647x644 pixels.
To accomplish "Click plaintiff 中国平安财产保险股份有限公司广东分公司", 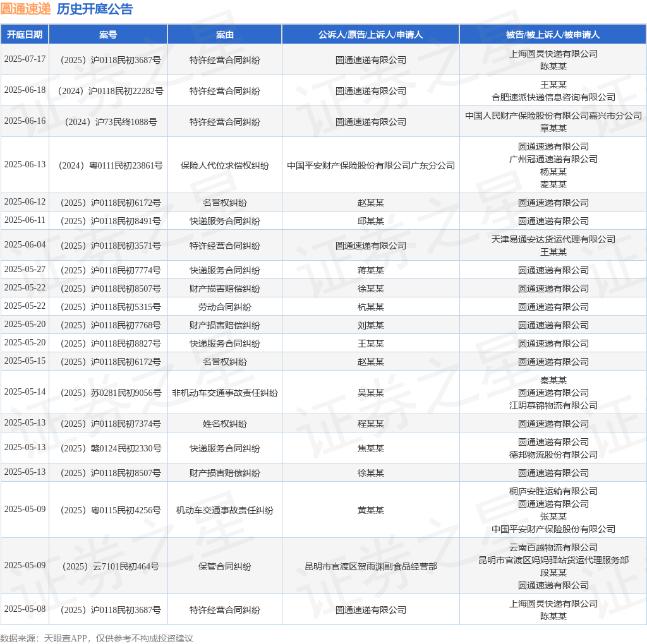I will (370, 166).
